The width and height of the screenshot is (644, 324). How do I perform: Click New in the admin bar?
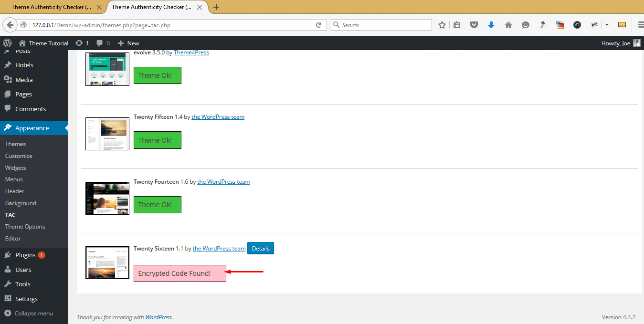click(128, 43)
